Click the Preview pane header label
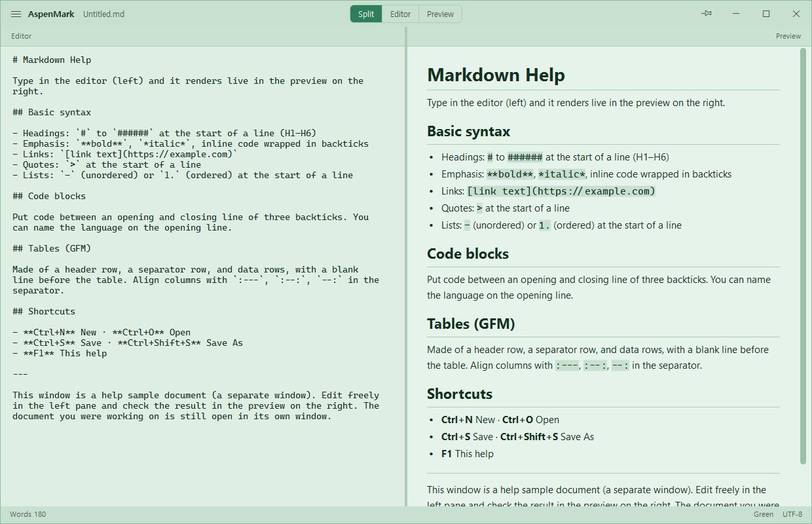The width and height of the screenshot is (812, 524). (x=788, y=37)
